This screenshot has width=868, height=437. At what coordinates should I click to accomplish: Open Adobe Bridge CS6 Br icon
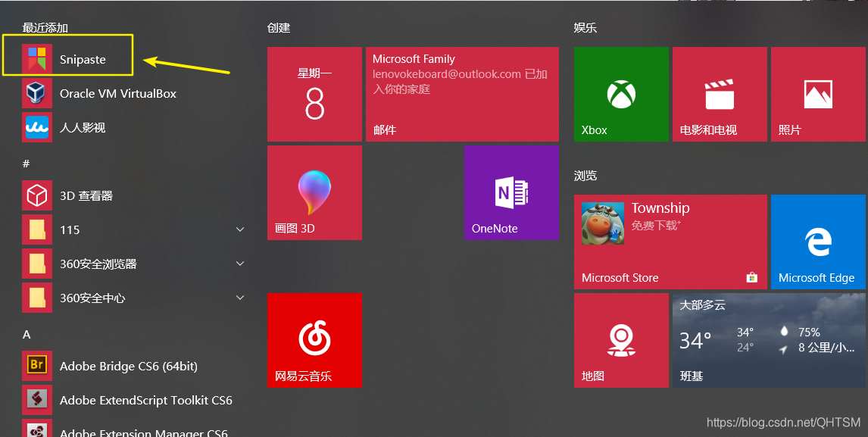[x=37, y=366]
